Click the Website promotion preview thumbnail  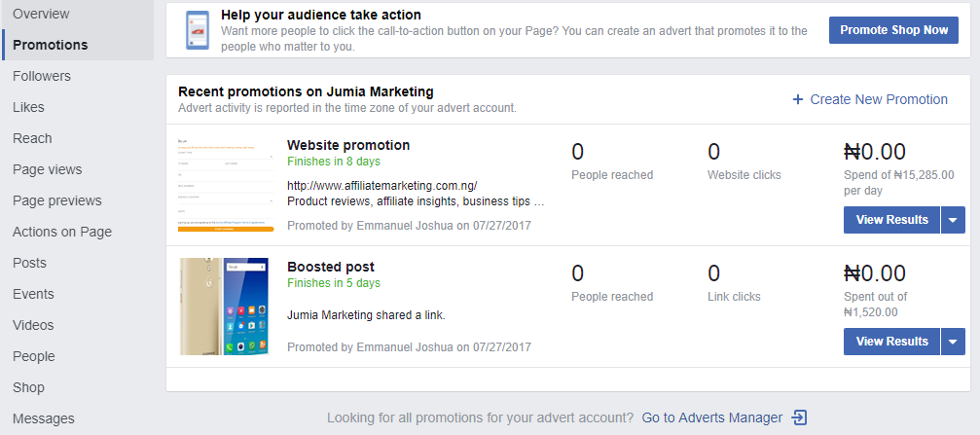click(x=225, y=185)
